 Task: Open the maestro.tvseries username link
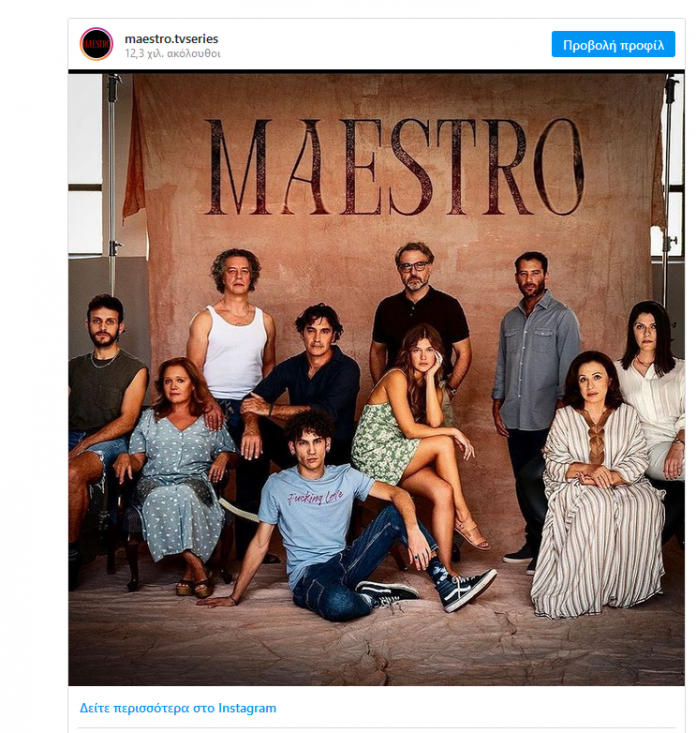click(171, 38)
